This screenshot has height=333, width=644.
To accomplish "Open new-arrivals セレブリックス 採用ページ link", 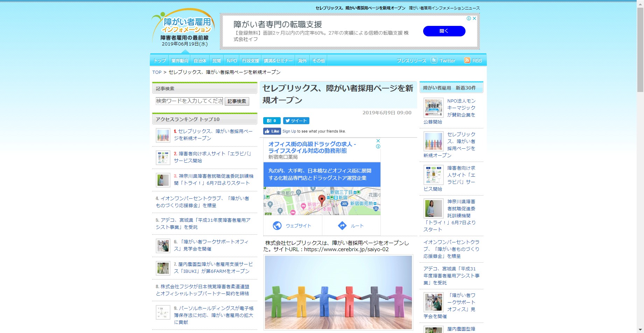I will pyautogui.click(x=449, y=145).
